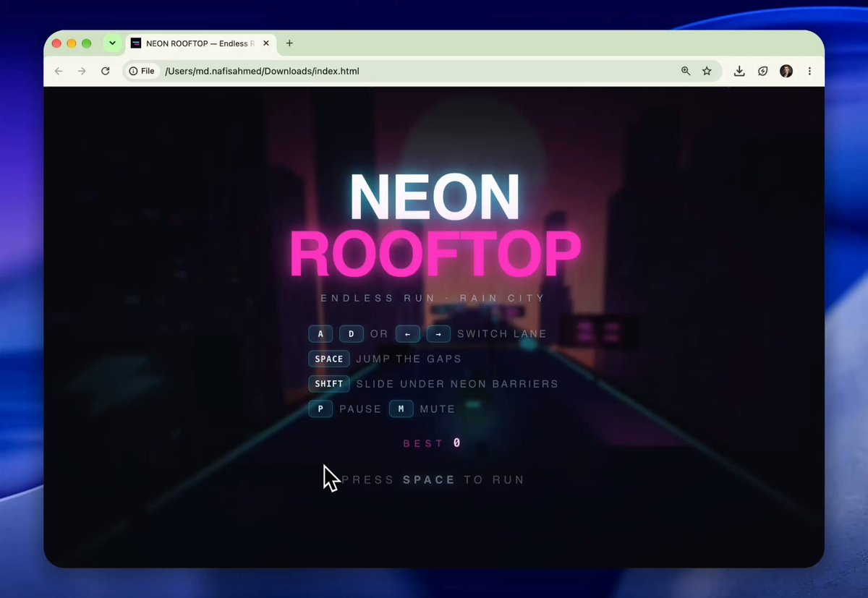
Task: Click the right arrow key cap
Action: point(439,334)
